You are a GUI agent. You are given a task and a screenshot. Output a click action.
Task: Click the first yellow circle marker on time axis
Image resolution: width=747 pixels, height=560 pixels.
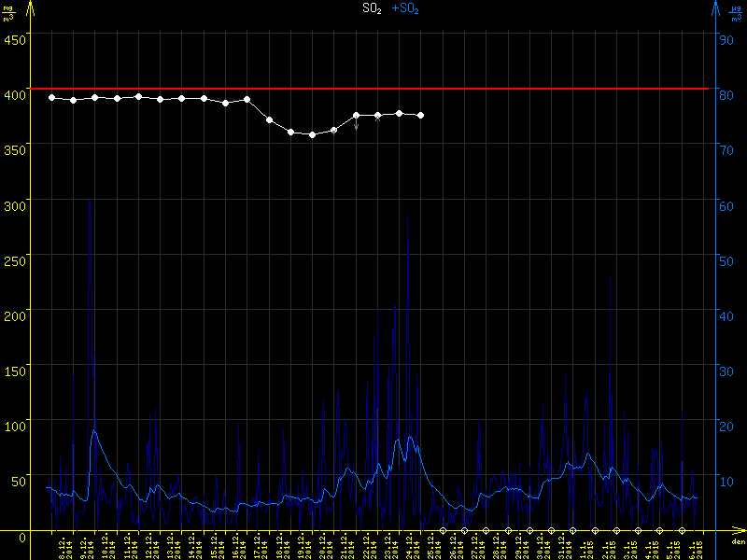click(x=443, y=530)
